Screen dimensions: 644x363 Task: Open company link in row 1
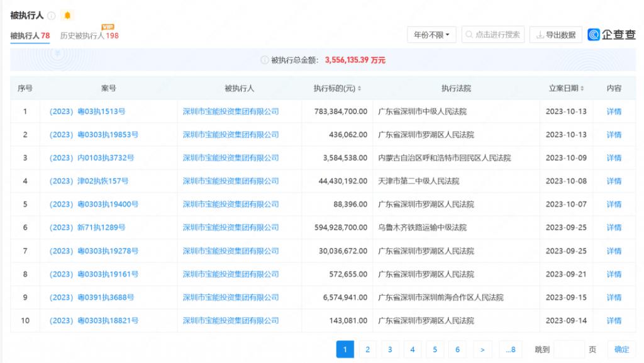click(231, 112)
